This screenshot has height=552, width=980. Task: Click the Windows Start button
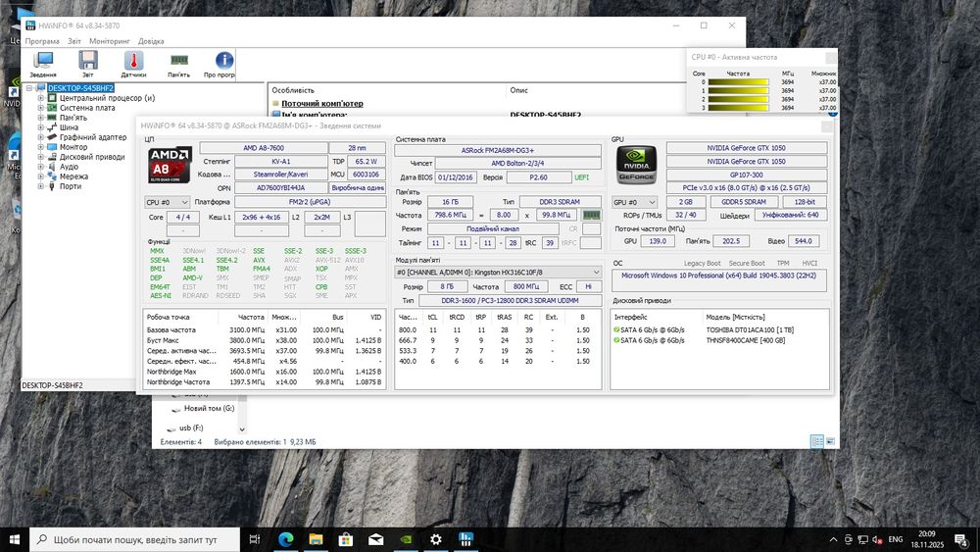point(15,539)
